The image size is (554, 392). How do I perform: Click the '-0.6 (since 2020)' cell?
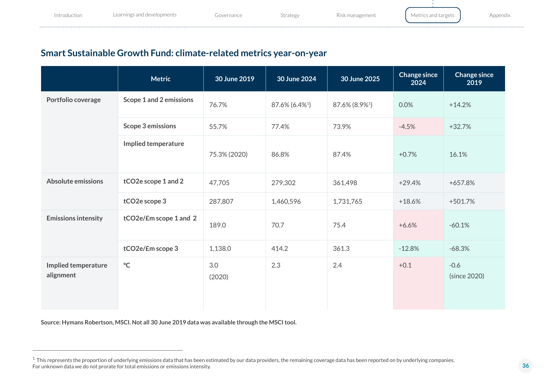pos(474,283)
